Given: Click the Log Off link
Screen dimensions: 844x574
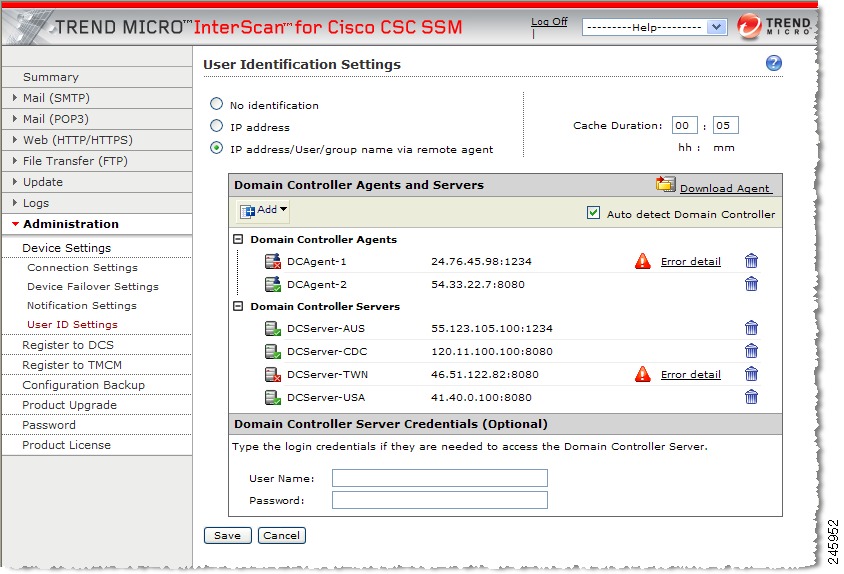Looking at the screenshot, I should 549,22.
